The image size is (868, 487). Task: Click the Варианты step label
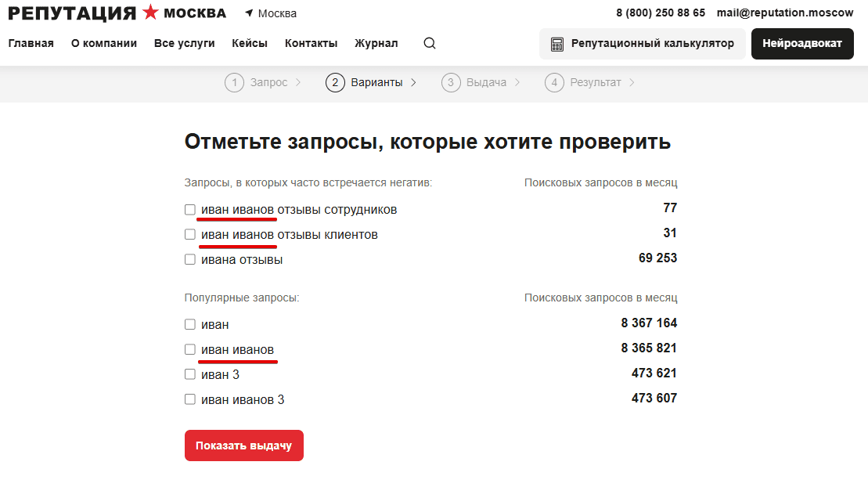[377, 82]
